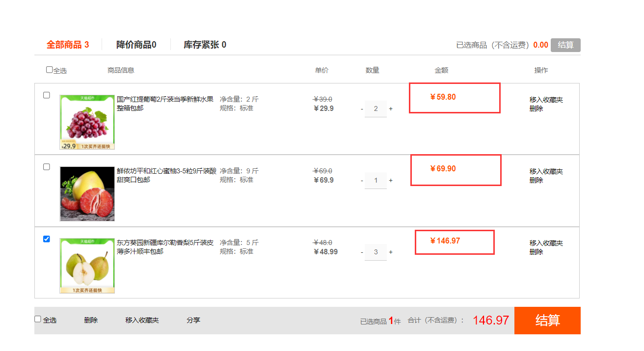Image resolution: width=644 pixels, height=351 pixels.
Task: Uncheck the pear 东方葵园 item checkbox
Action: [x=47, y=239]
